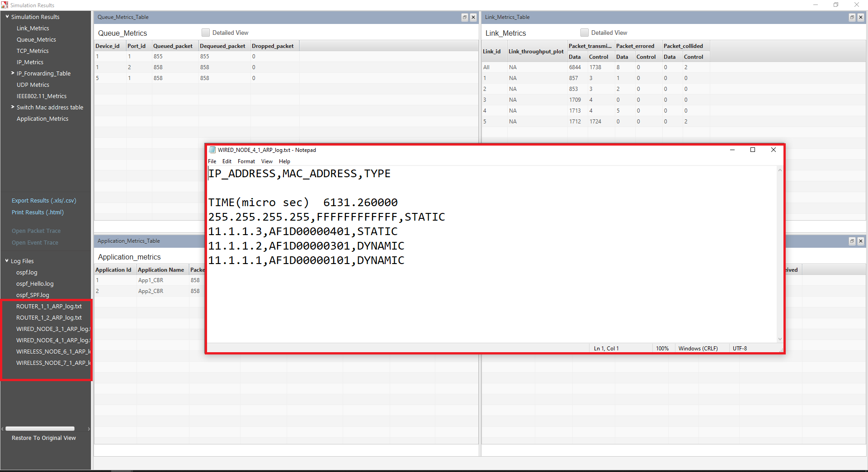The image size is (868, 472).
Task: Undock the Queue_Metrics_Table panel
Action: (x=465, y=17)
